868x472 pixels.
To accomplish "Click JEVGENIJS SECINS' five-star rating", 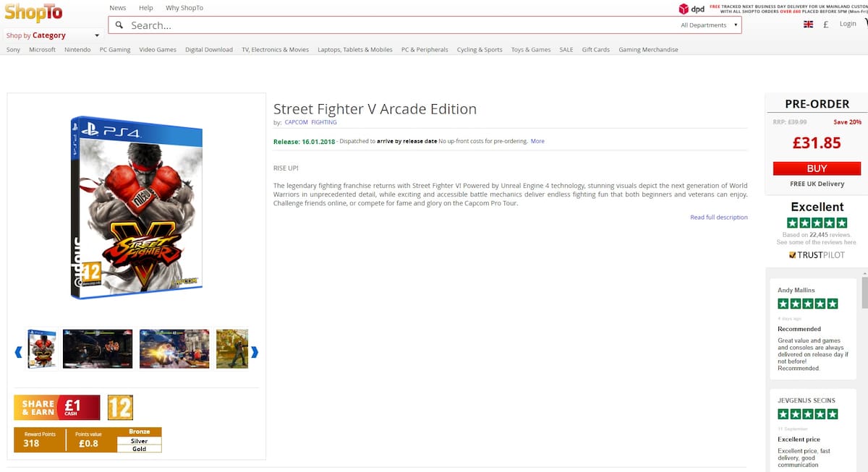I will (808, 414).
